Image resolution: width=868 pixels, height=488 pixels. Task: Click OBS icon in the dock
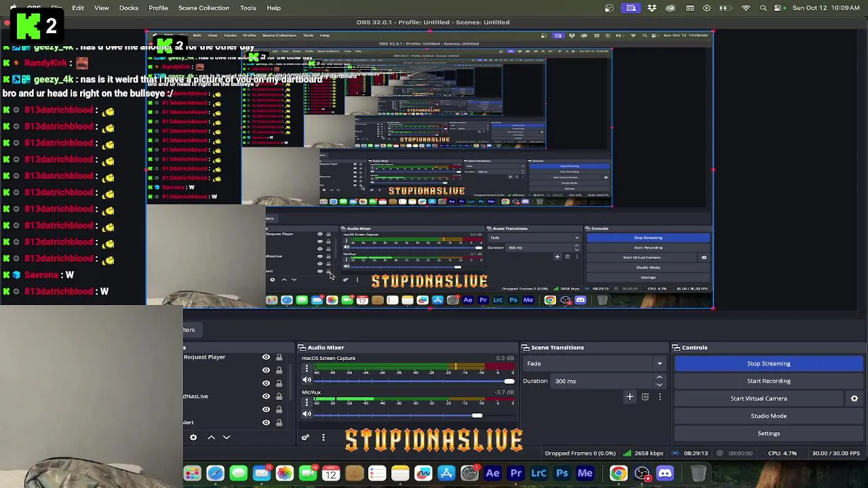coord(642,474)
